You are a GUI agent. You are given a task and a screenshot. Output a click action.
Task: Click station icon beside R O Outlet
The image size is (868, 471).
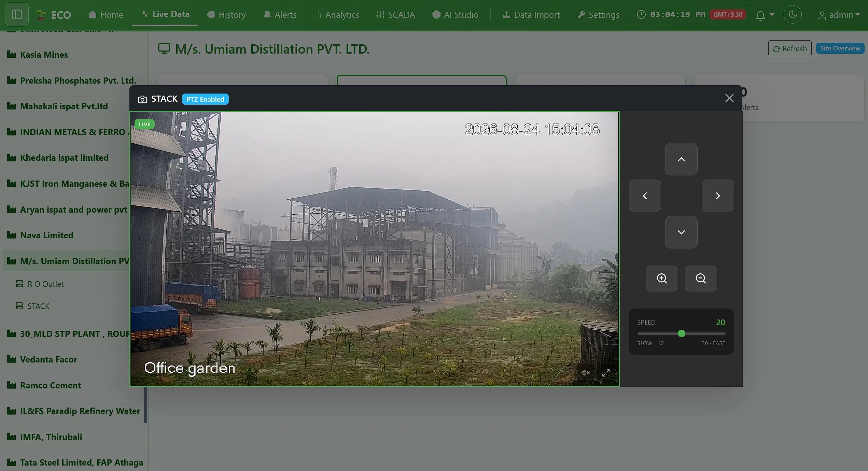[x=19, y=284]
